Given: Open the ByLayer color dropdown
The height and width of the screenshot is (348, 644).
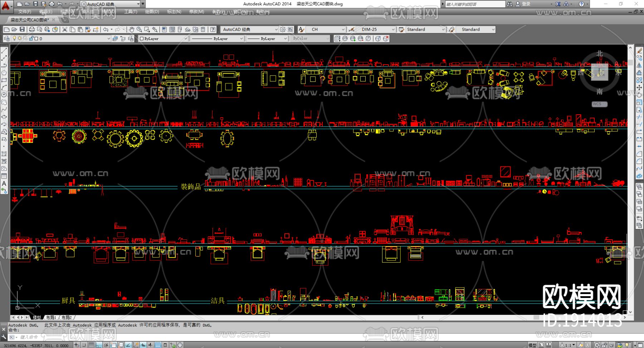Looking at the screenshot, I should 185,39.
